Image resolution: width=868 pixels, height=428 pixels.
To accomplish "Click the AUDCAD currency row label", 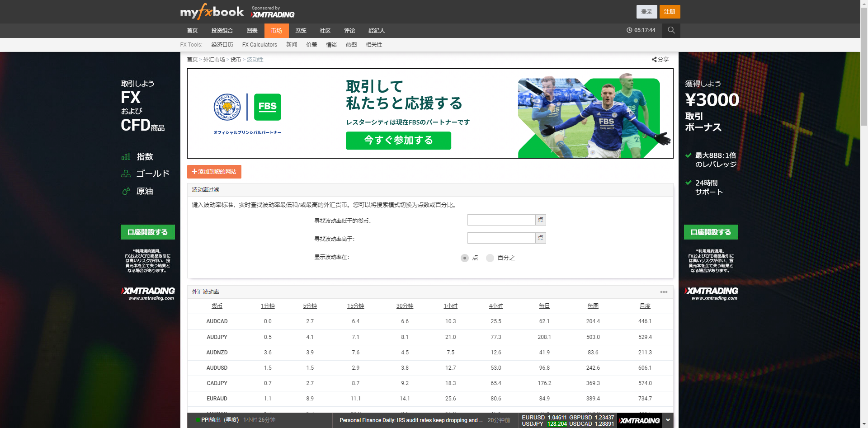I will click(x=217, y=321).
